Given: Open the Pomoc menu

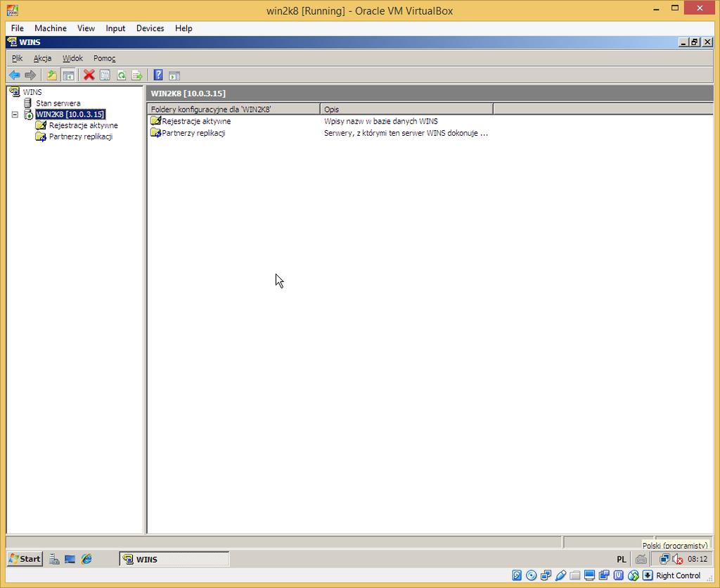Looking at the screenshot, I should click(104, 58).
